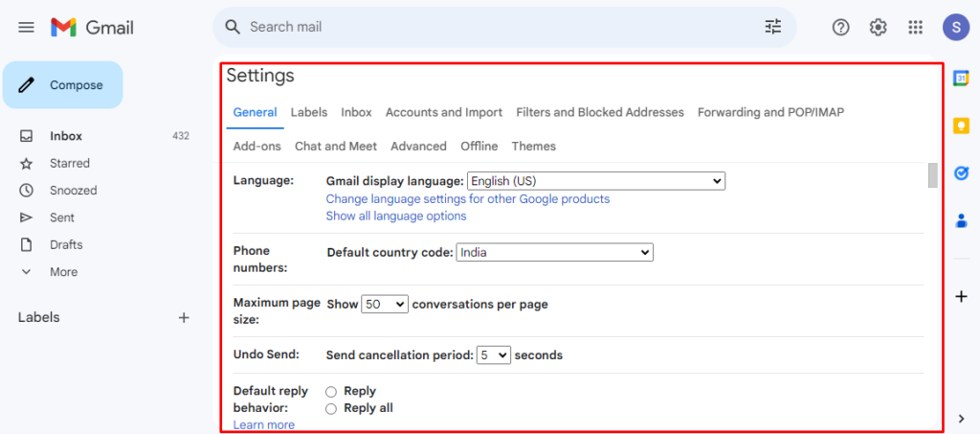Open Accounts and Import tab
The height and width of the screenshot is (434, 980).
tap(444, 112)
